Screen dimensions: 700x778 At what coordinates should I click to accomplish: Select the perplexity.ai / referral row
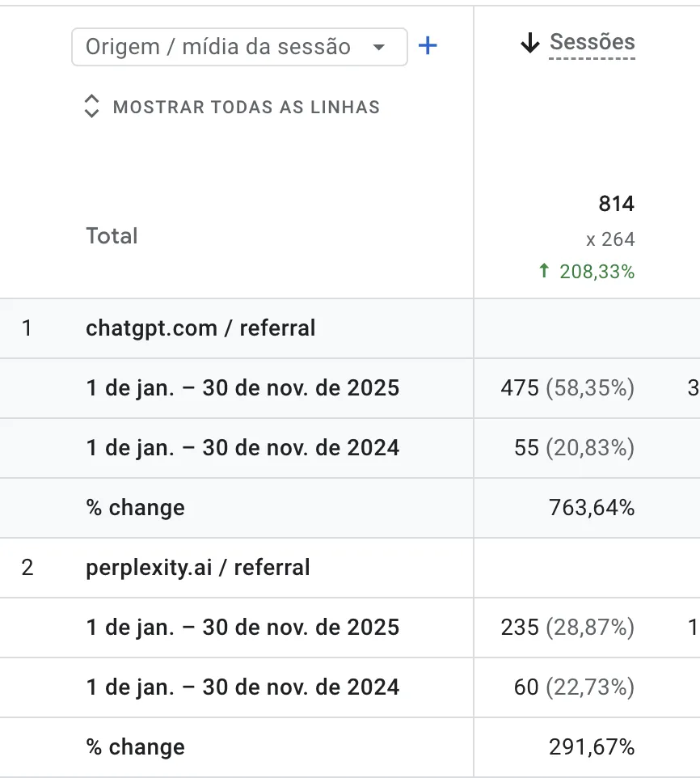tap(197, 567)
